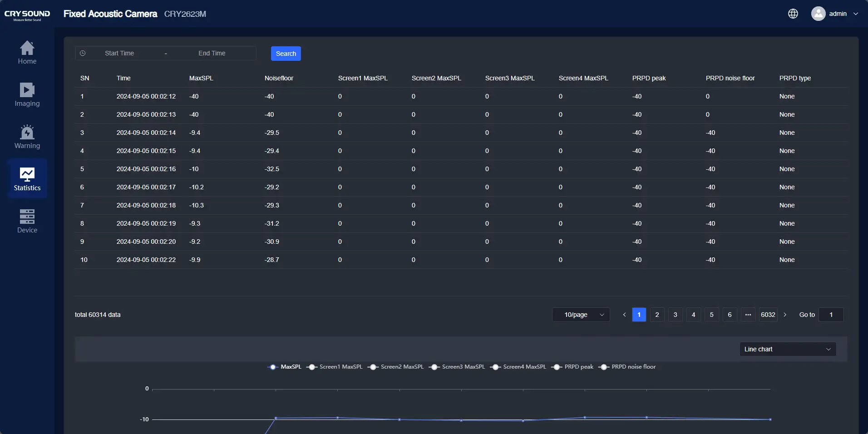Jump to the last page 6032
Screen dimensions: 868x434
tap(768, 315)
